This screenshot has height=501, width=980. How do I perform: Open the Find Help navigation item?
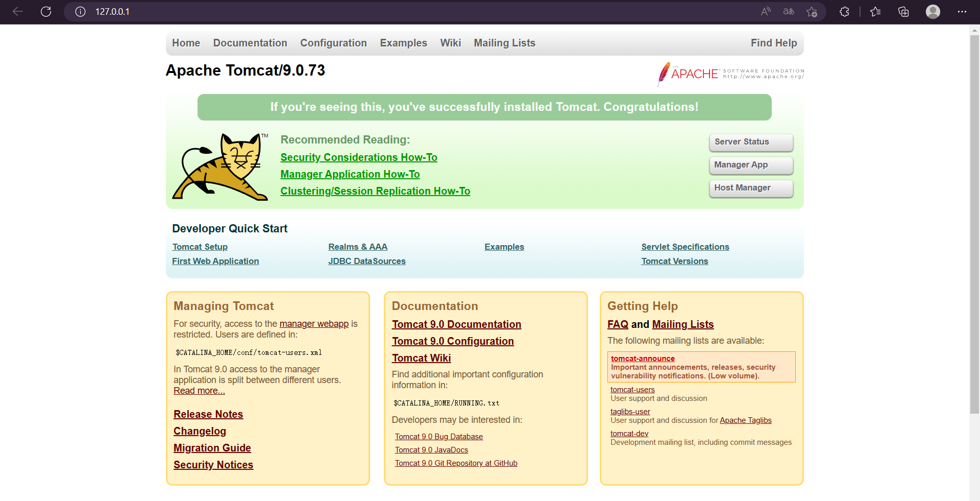(774, 43)
